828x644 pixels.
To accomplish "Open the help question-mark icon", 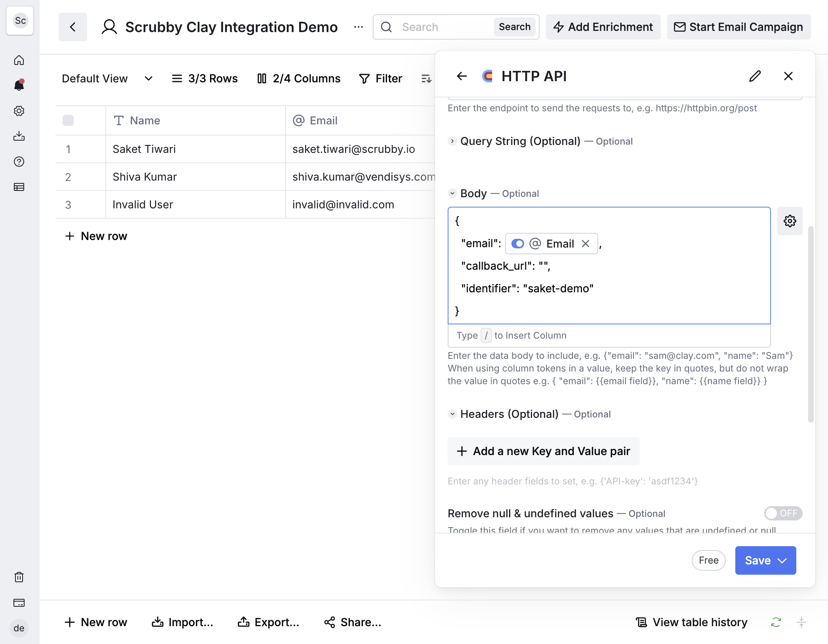I will tap(19, 162).
